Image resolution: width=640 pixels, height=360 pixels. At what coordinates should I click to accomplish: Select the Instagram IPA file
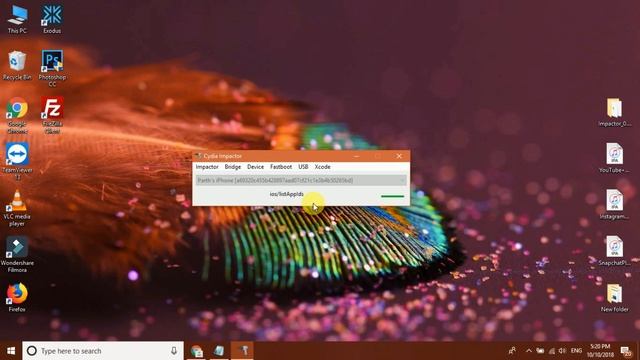[614, 205]
